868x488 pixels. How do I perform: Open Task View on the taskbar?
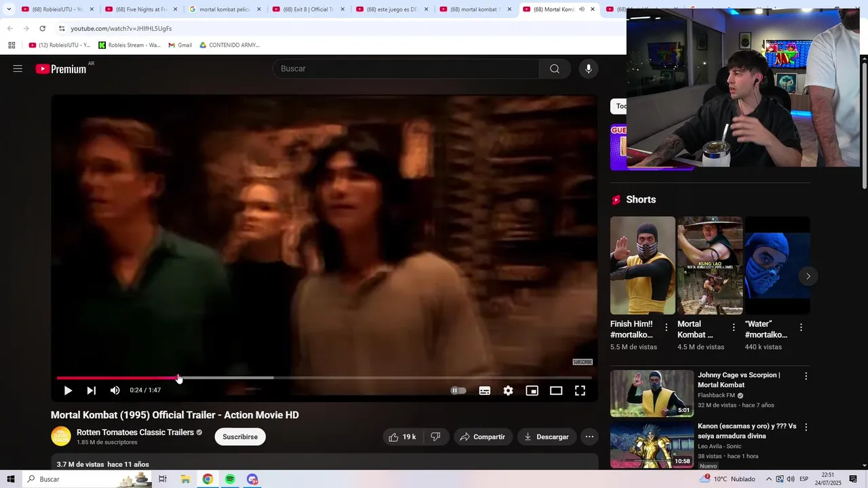(163, 479)
